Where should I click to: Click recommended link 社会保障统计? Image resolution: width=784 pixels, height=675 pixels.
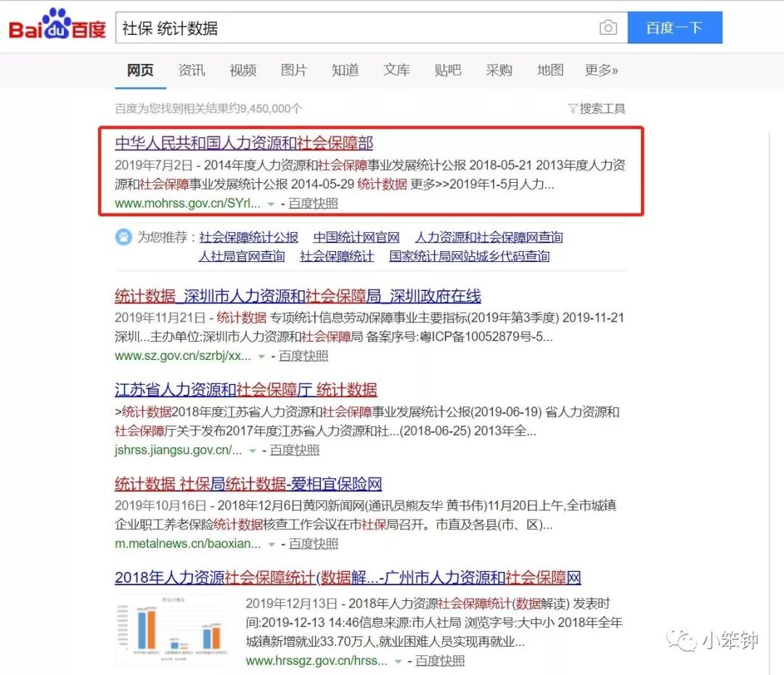337,256
